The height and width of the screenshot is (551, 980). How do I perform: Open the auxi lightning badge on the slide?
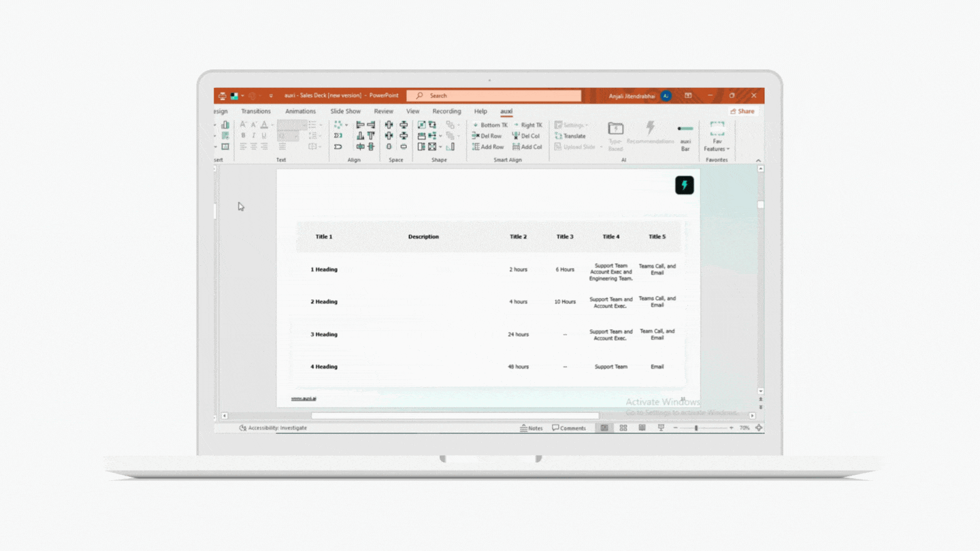coord(685,185)
